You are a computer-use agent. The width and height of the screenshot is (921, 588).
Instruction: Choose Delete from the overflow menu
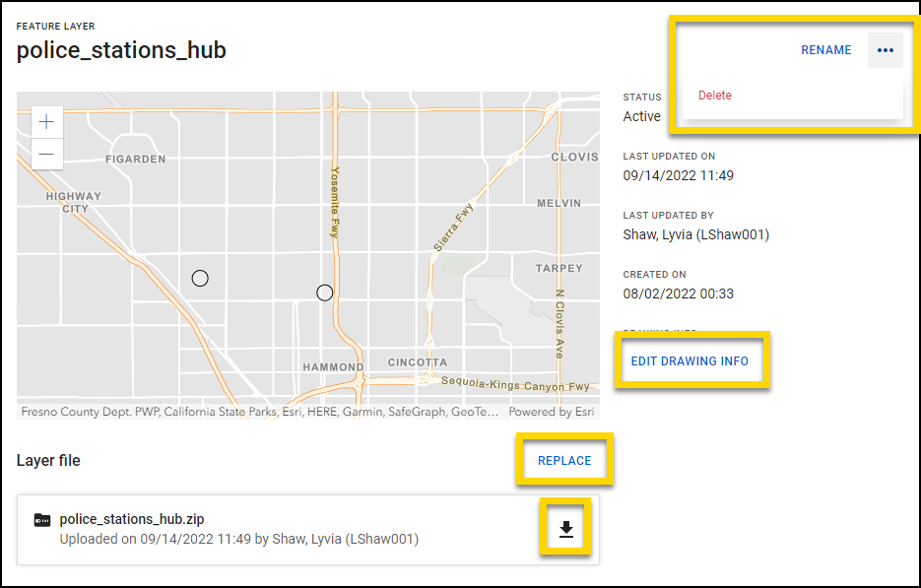click(x=715, y=95)
